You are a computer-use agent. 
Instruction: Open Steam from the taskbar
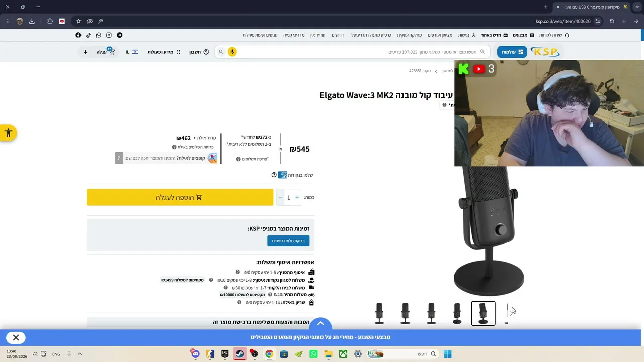point(239,354)
